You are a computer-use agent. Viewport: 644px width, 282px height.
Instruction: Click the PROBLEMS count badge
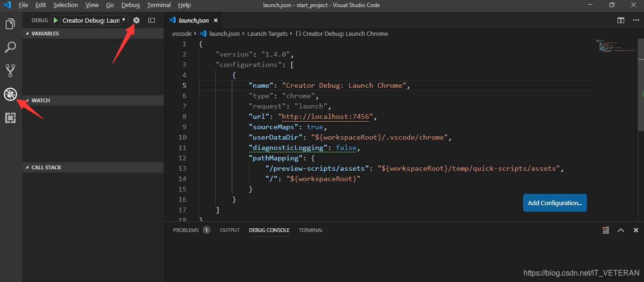(x=206, y=230)
